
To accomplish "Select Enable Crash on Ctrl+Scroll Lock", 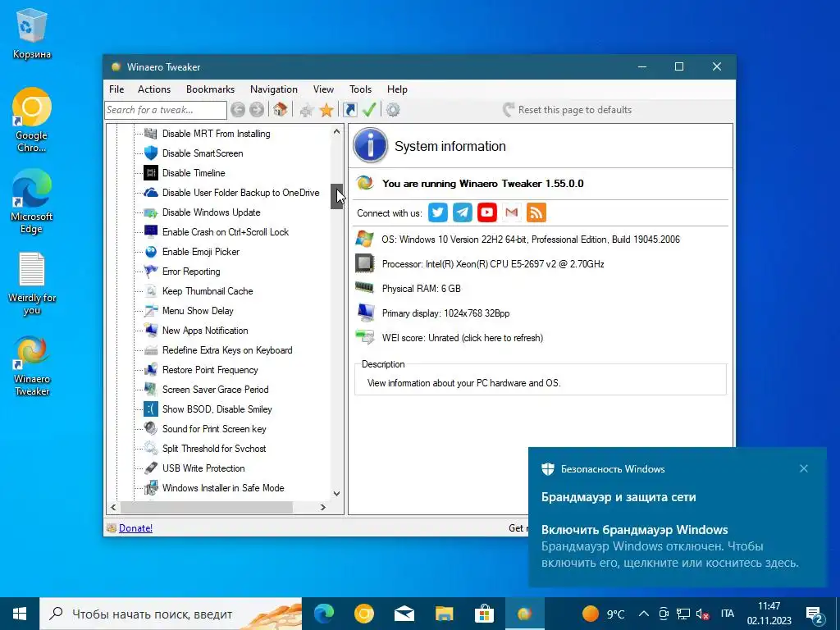I will [x=226, y=232].
